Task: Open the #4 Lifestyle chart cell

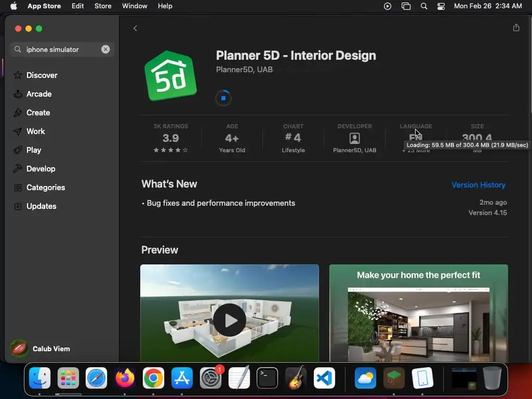Action: (294, 138)
